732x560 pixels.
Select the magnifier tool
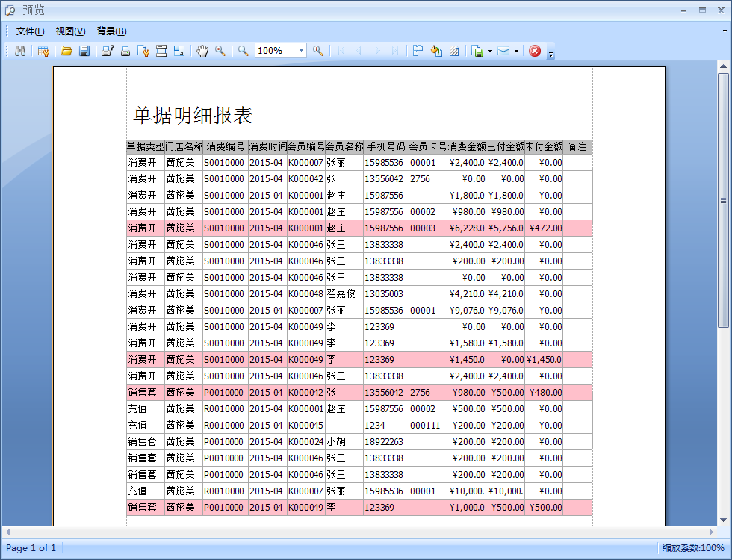pyautogui.click(x=220, y=51)
